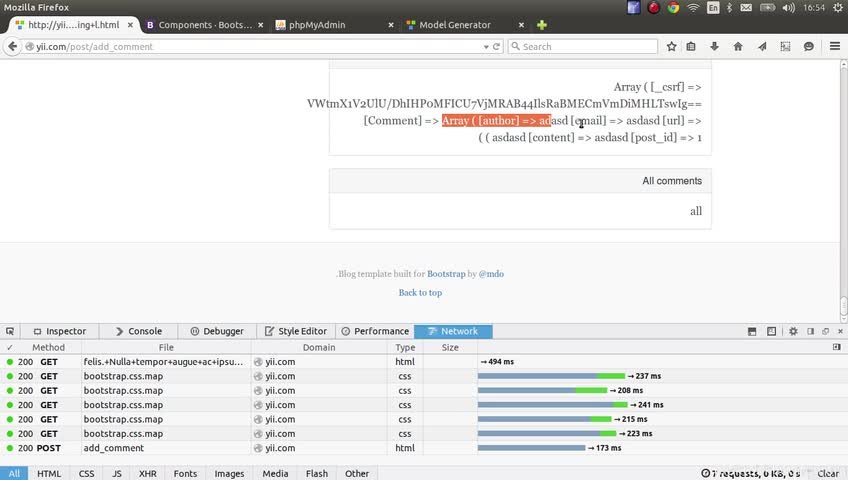The image size is (848, 480).
Task: Sort requests by Method column
Action: point(48,347)
